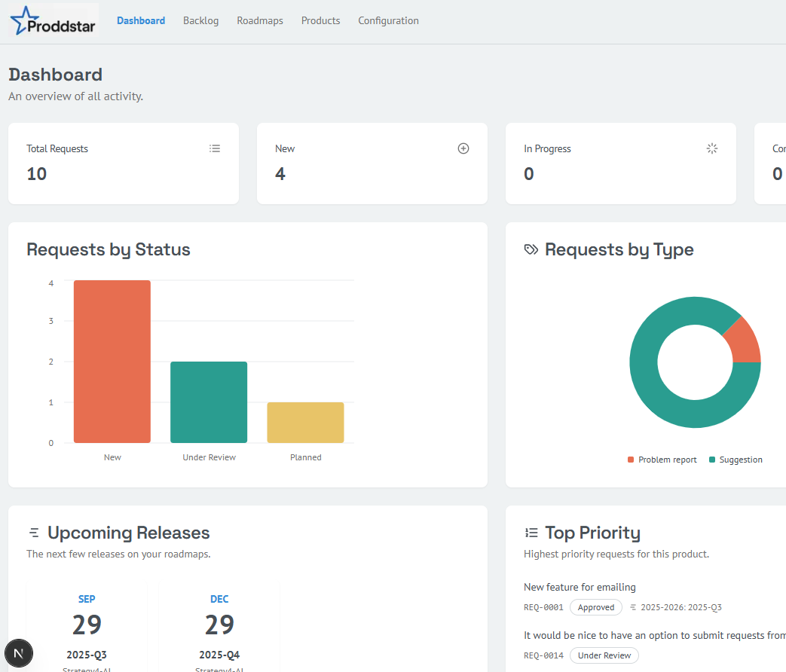Open the New feature for emailing request
This screenshot has height=672, width=786.
click(x=580, y=587)
